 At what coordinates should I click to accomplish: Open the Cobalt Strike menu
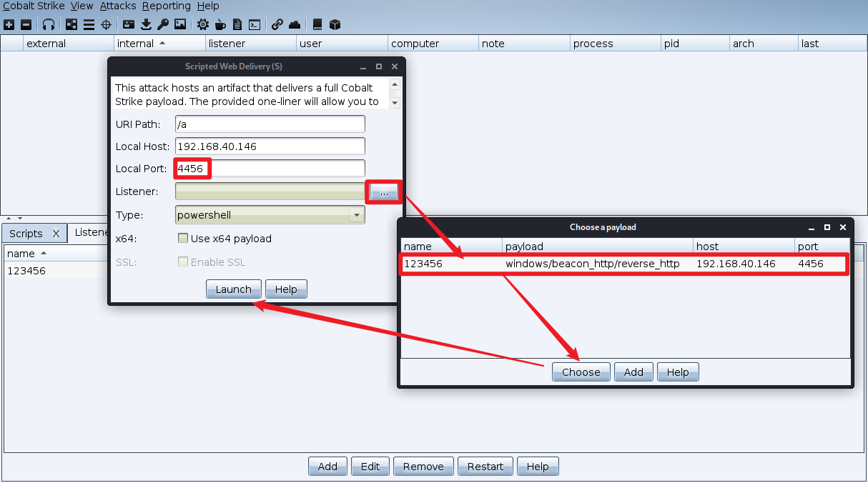point(34,6)
